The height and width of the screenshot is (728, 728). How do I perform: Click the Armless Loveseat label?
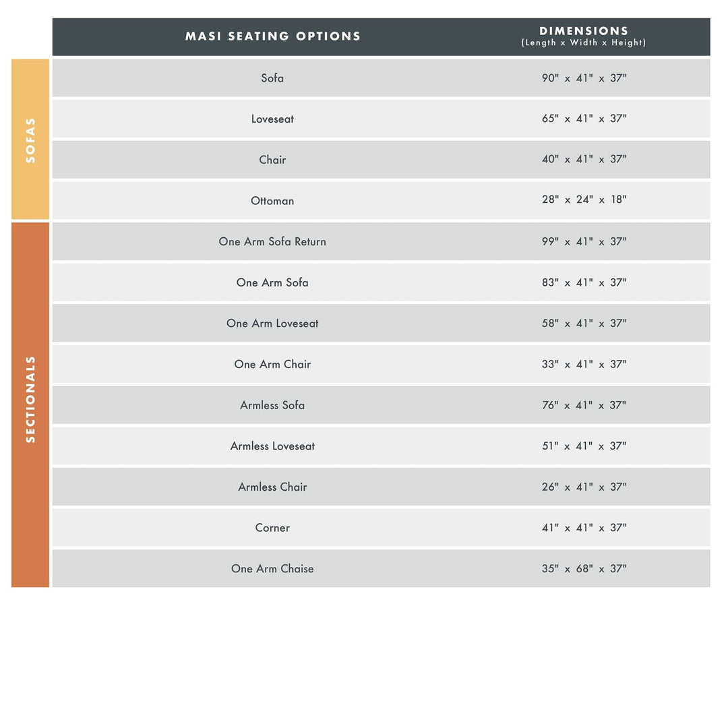click(272, 446)
